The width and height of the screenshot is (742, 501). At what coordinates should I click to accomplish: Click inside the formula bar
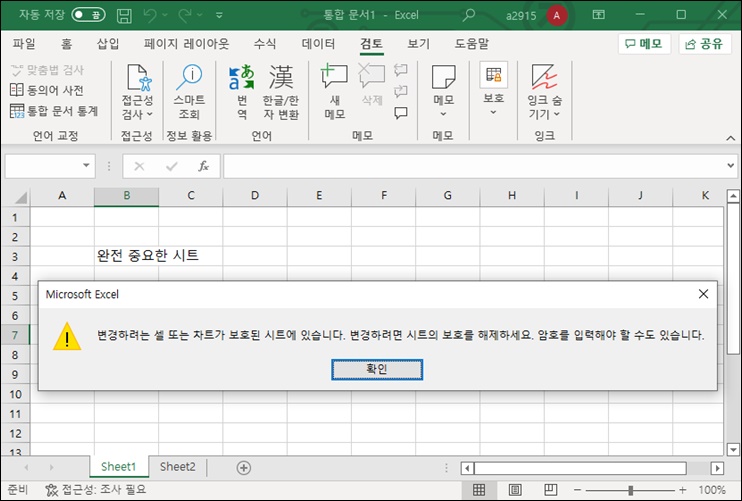click(x=473, y=166)
